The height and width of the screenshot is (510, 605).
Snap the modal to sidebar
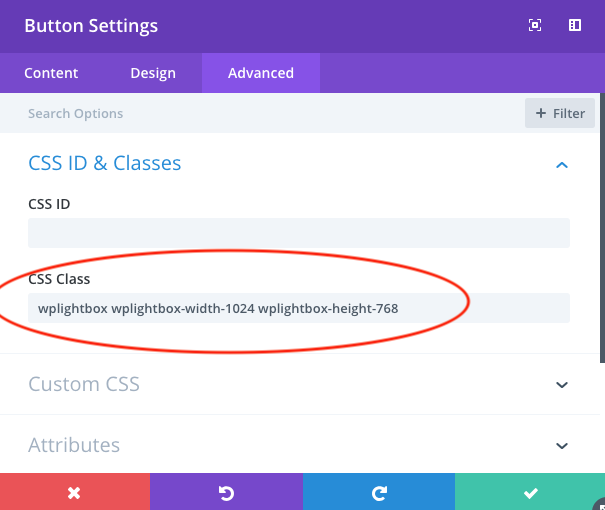[575, 26]
